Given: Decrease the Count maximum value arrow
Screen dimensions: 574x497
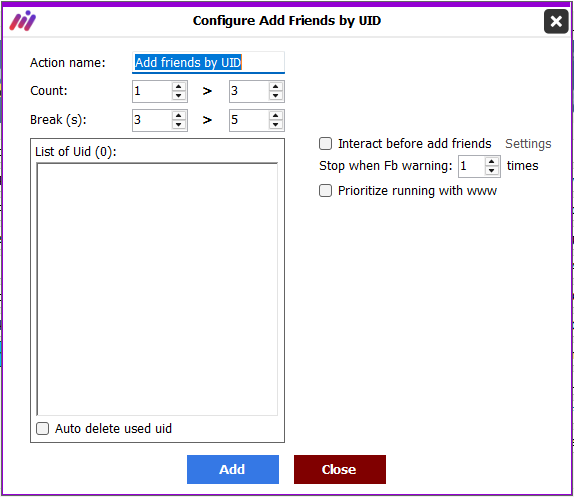Looking at the screenshot, I should [x=275, y=96].
